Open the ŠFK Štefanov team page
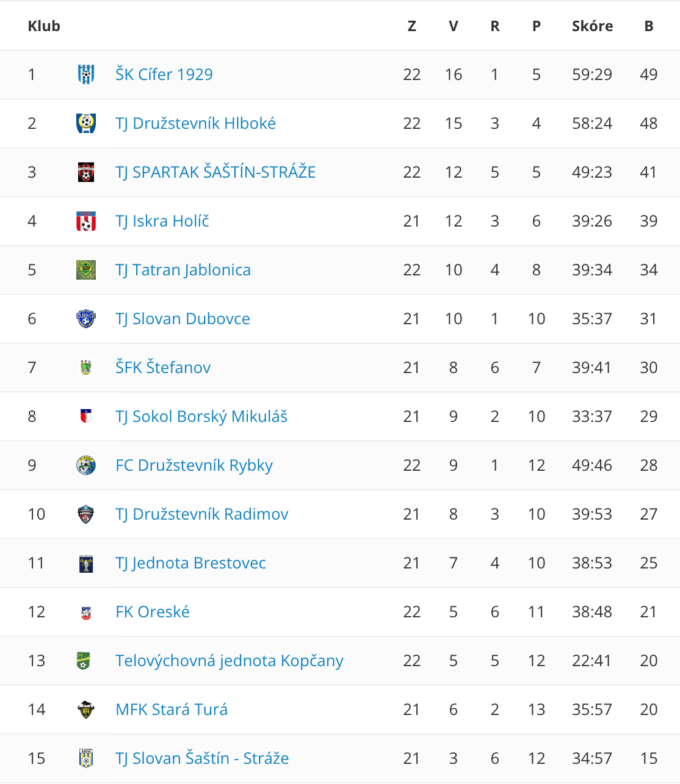The width and height of the screenshot is (680, 784). pos(163,368)
